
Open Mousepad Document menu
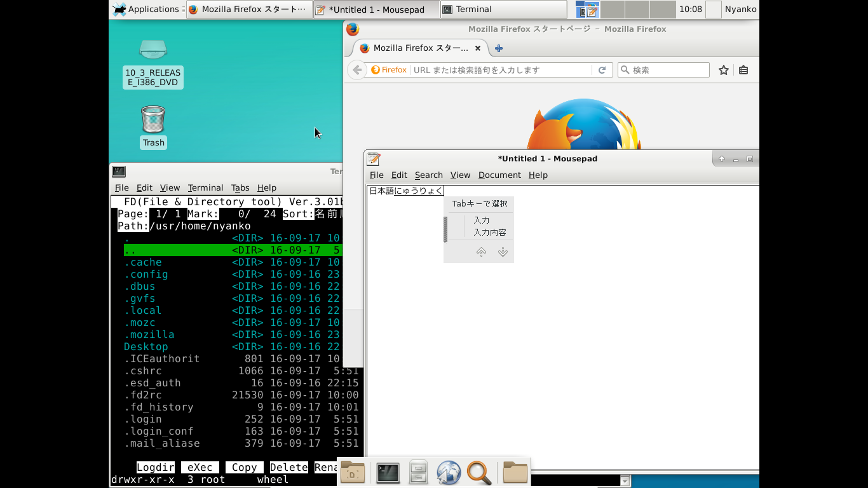pyautogui.click(x=499, y=175)
